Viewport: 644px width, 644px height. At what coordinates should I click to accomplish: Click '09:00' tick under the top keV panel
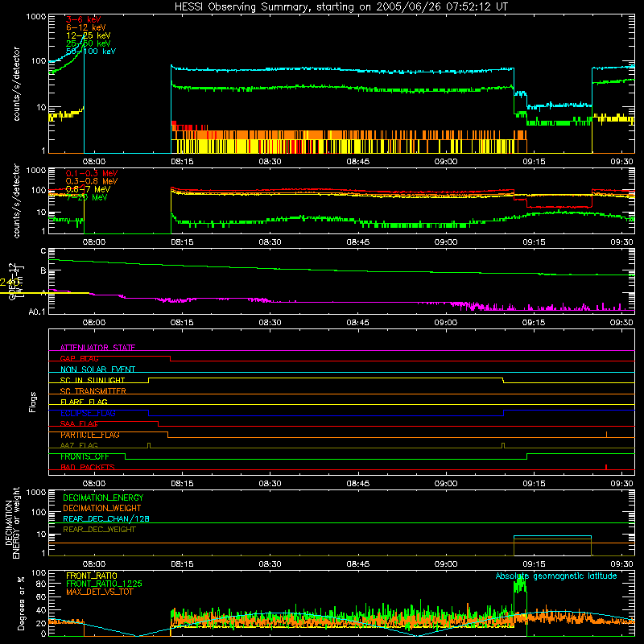click(x=446, y=162)
